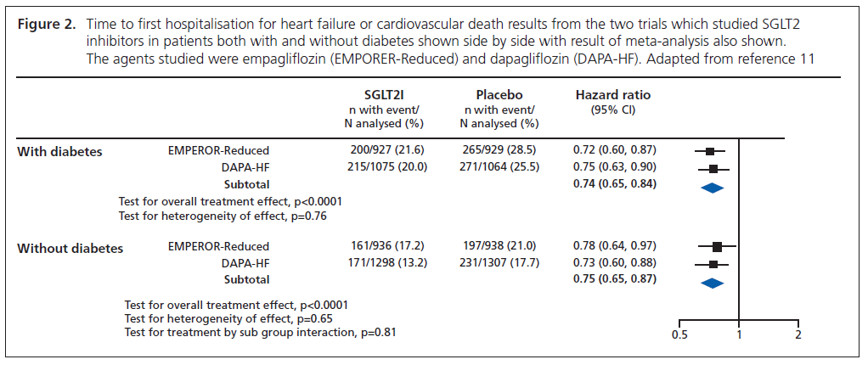The width and height of the screenshot is (868, 365).
Task: Click the Hazard ratio column header
Action: [612, 95]
